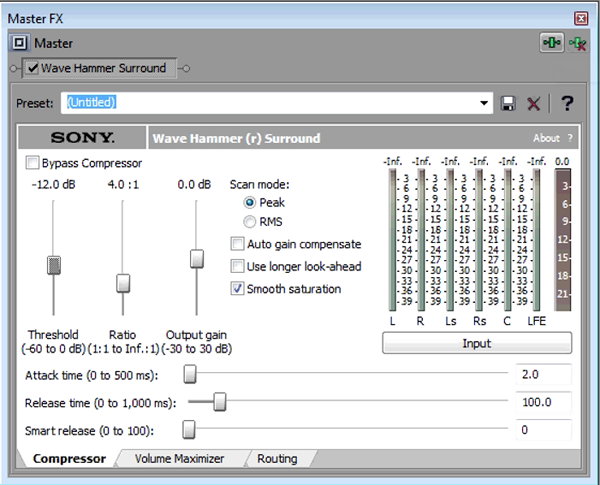Screen dimensions: 600x485
Task: Open the Plug-In Chain editor icon
Action: [551, 43]
